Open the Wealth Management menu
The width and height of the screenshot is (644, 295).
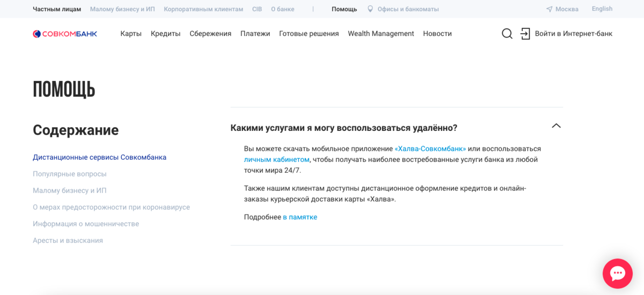point(381,34)
